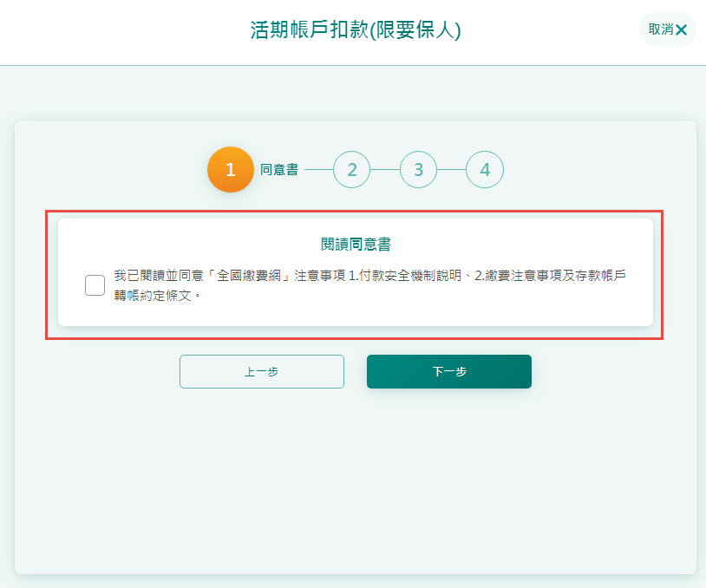The height and width of the screenshot is (588, 706).
Task: Click the step 2 circle indicator
Action: pyautogui.click(x=351, y=170)
